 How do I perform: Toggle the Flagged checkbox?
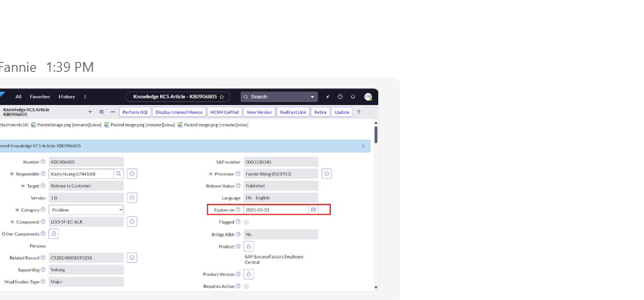pos(246,222)
